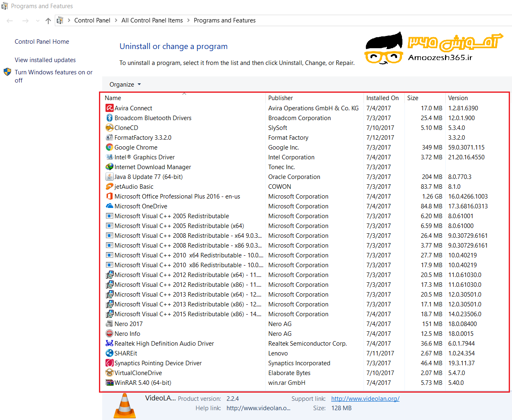Viewport: 512px width, 420px height.
Task: Click the Visual C++ 2005 Redistributable (x64) icon
Action: 109,226
